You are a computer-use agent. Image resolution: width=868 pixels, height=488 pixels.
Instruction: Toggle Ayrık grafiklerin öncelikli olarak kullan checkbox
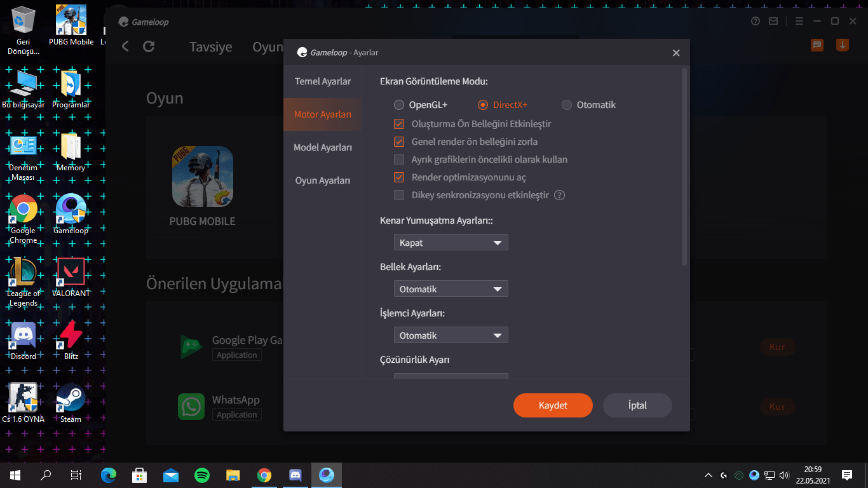(399, 159)
